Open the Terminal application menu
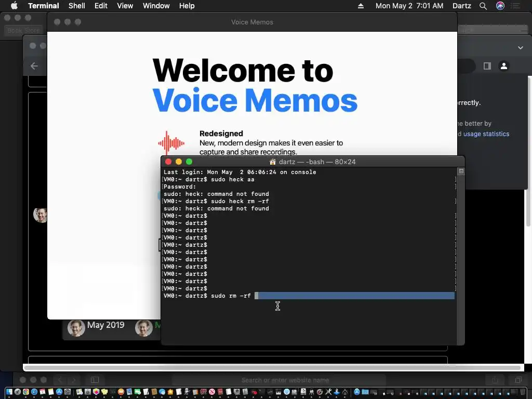This screenshot has height=399, width=532. 44,6
